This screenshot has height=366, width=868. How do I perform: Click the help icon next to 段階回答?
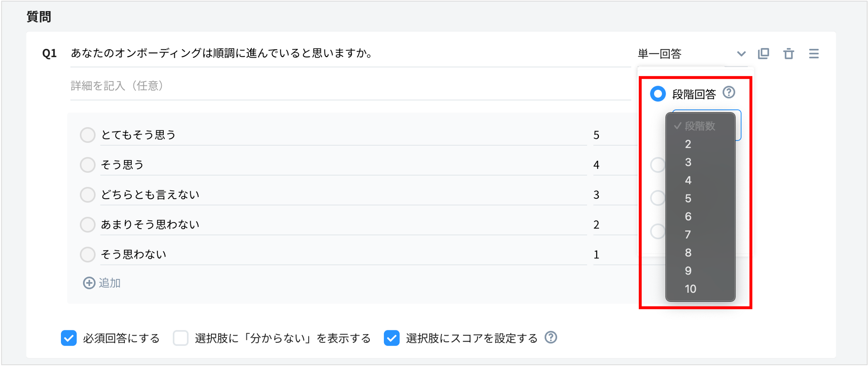[729, 93]
